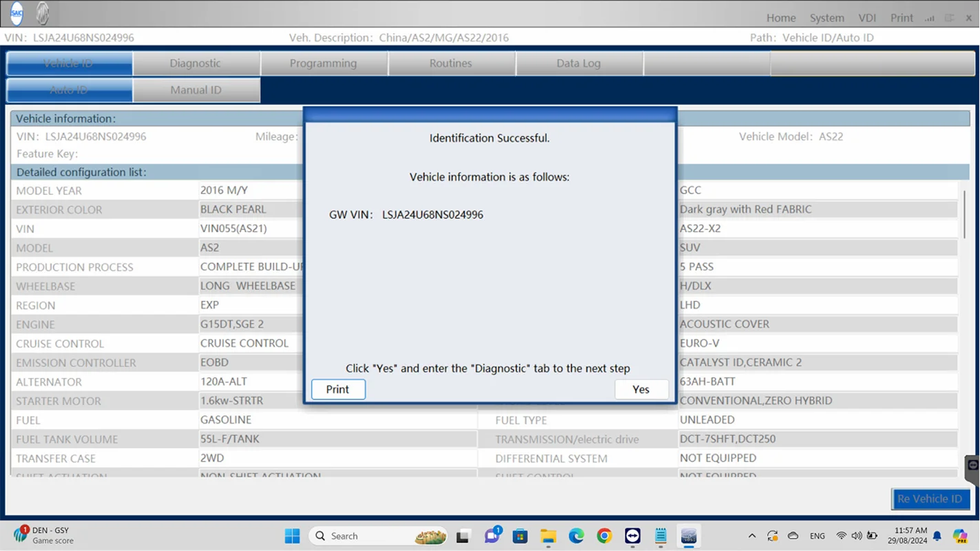Open the Wi-Fi network settings icon

(x=841, y=536)
